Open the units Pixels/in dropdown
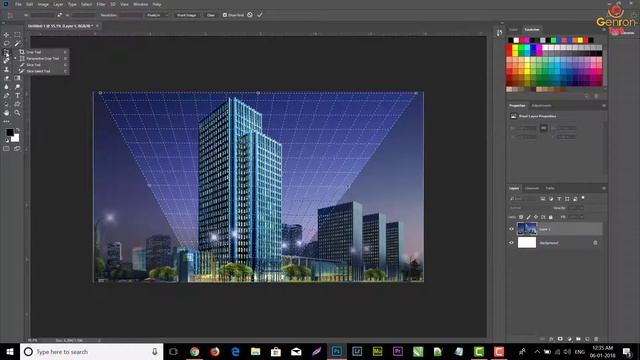 tap(157, 15)
